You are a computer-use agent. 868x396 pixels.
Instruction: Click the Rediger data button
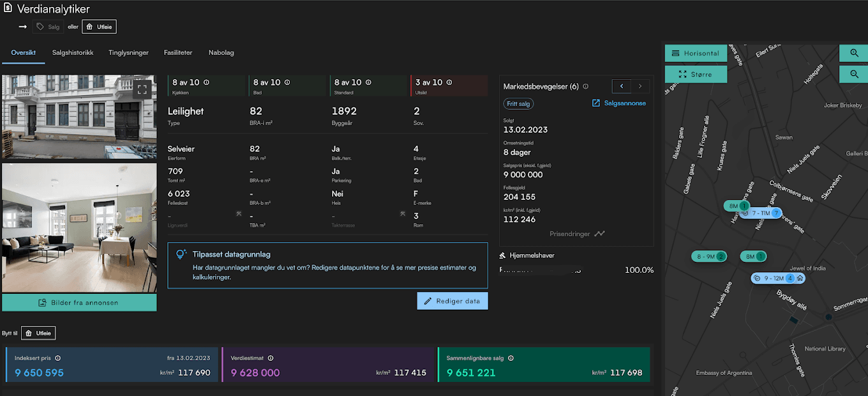[453, 301]
